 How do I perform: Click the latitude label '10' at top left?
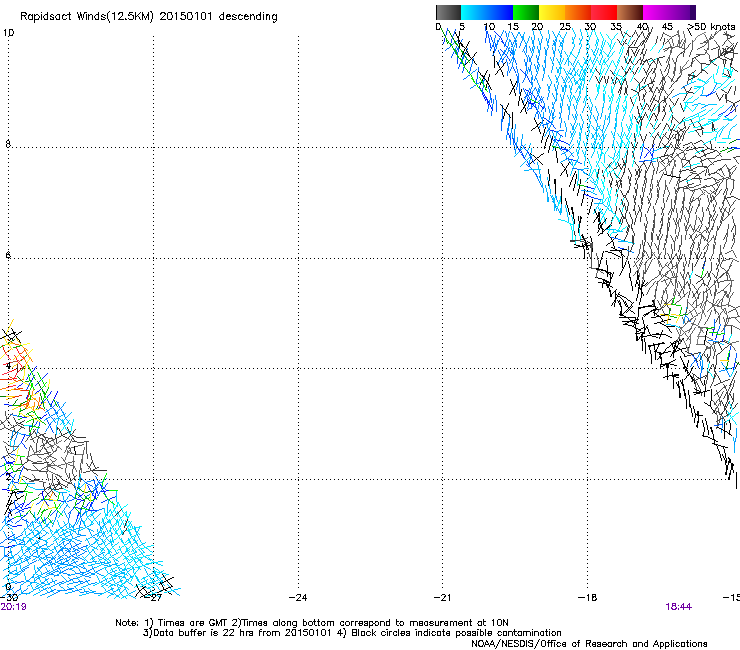pos(8,33)
